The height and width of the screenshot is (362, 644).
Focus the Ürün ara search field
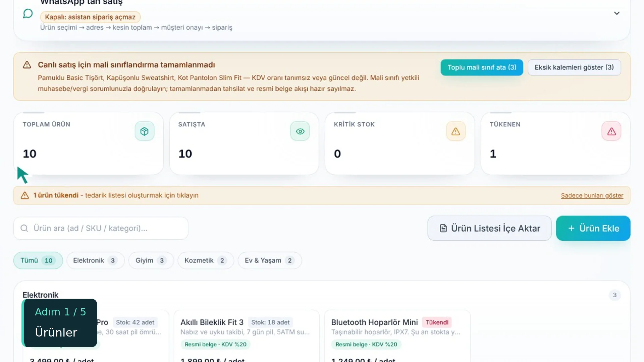(x=101, y=228)
